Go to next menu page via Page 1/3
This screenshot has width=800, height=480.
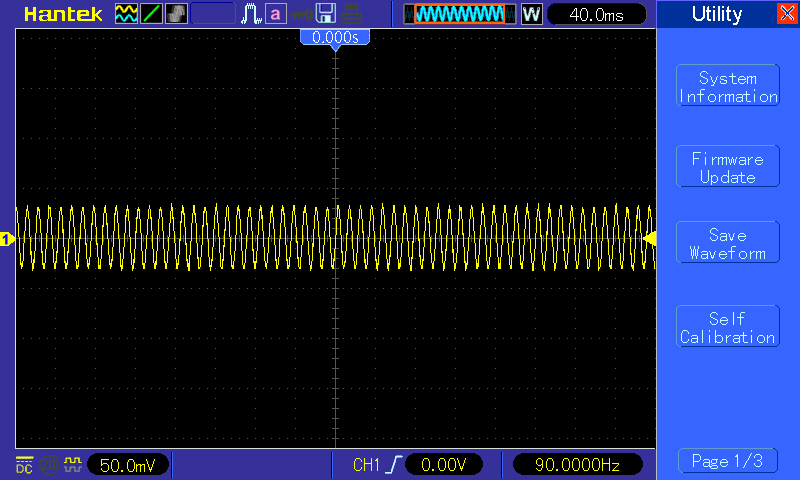pyautogui.click(x=728, y=461)
